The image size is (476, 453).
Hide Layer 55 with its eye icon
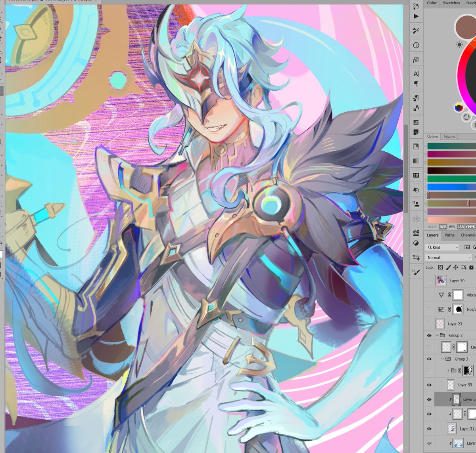(429, 385)
